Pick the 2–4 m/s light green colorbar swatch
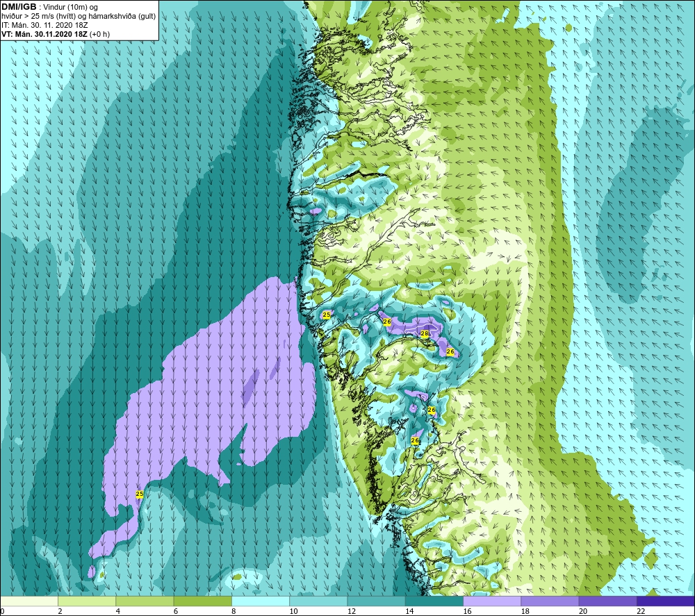695x616 pixels. point(87,601)
